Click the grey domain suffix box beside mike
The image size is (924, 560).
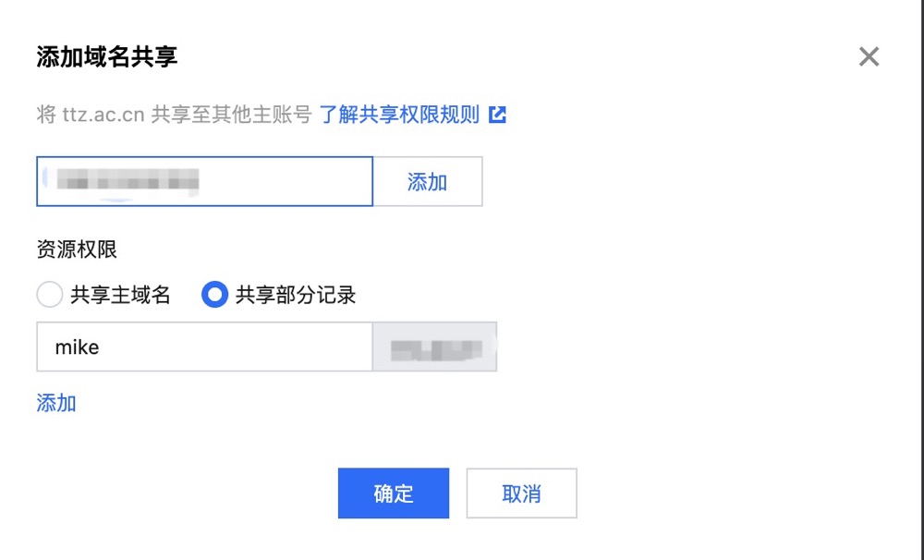point(434,347)
